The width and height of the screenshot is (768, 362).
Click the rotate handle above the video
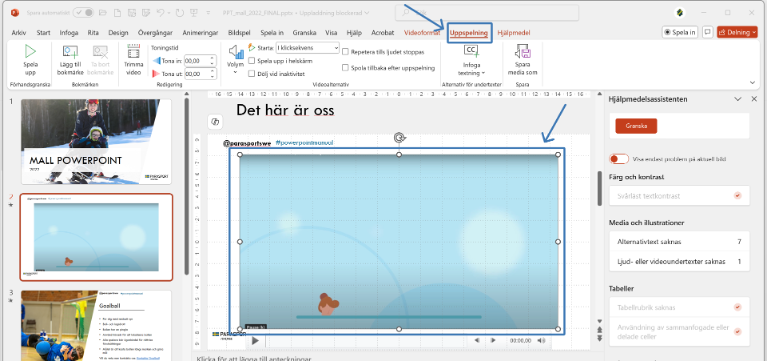point(399,138)
